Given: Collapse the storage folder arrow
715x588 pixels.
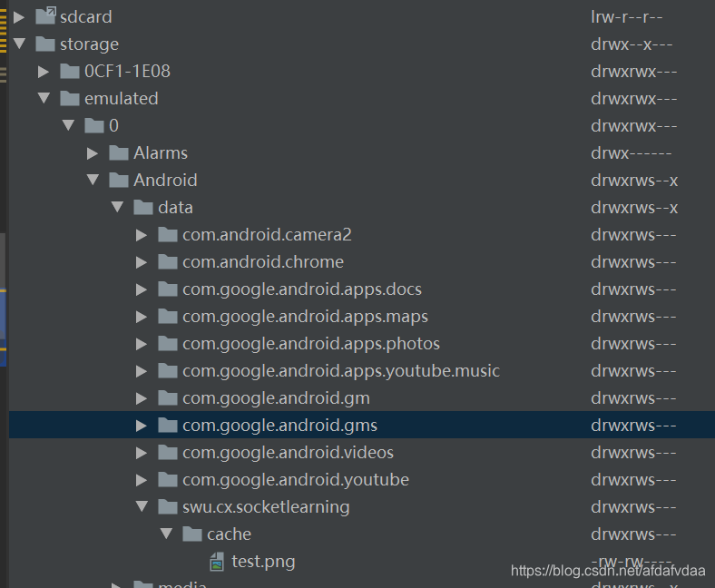Looking at the screenshot, I should [x=19, y=44].
